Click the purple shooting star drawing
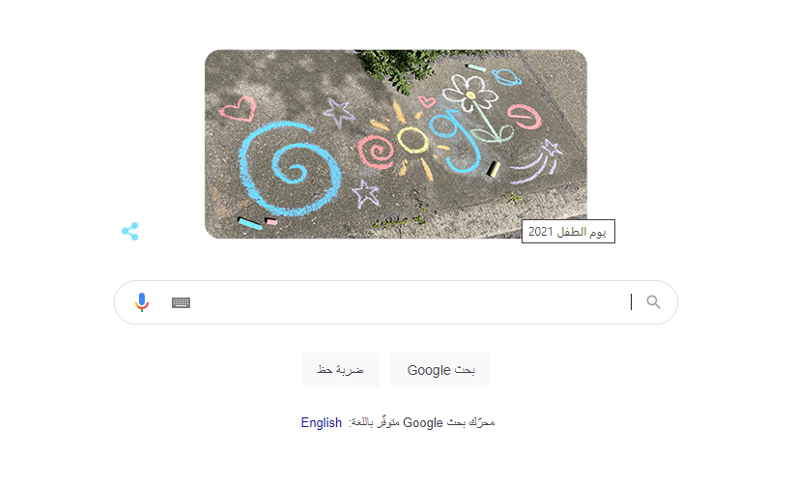Image resolution: width=807 pixels, height=493 pixels. (537, 162)
